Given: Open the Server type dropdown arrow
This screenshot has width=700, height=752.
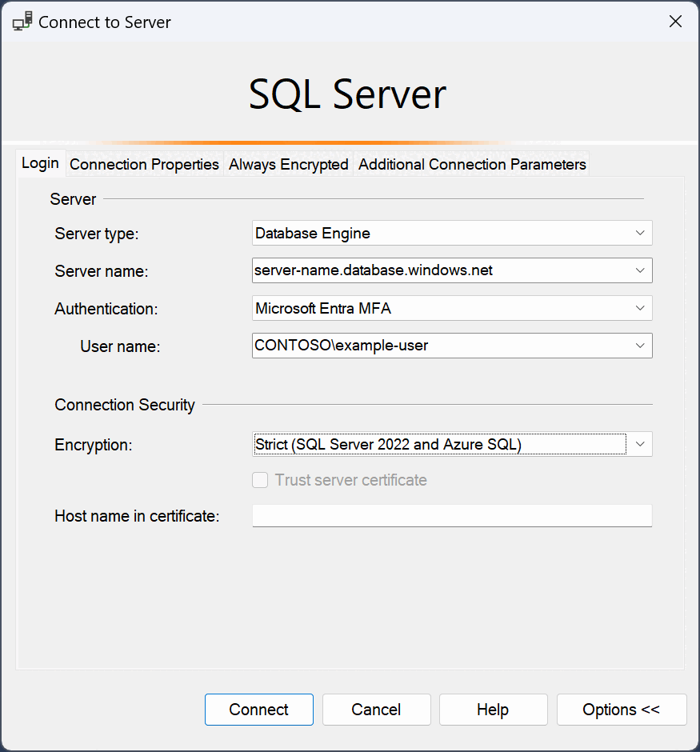Looking at the screenshot, I should 639,233.
